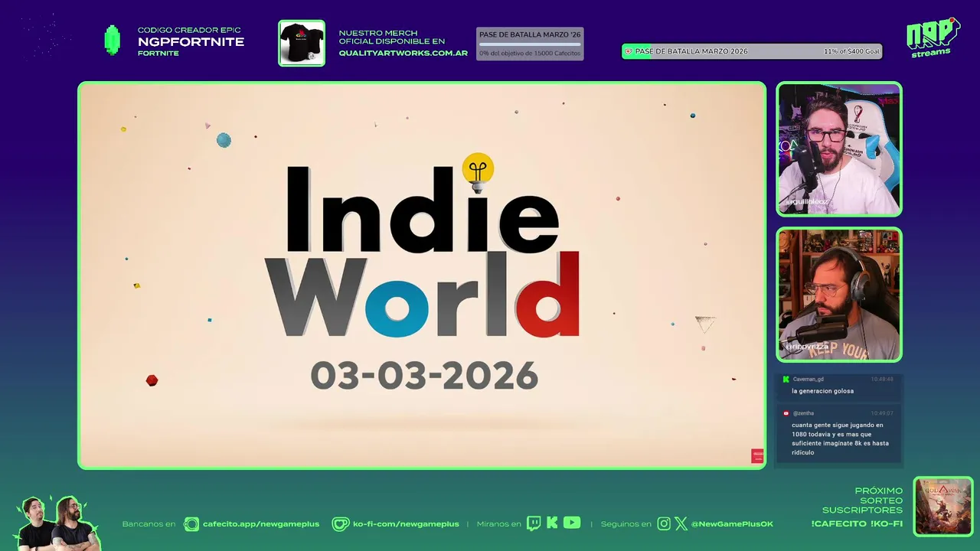Click the NGPFORTNITE creator code text
Screen dimensions: 980x551
(191, 42)
